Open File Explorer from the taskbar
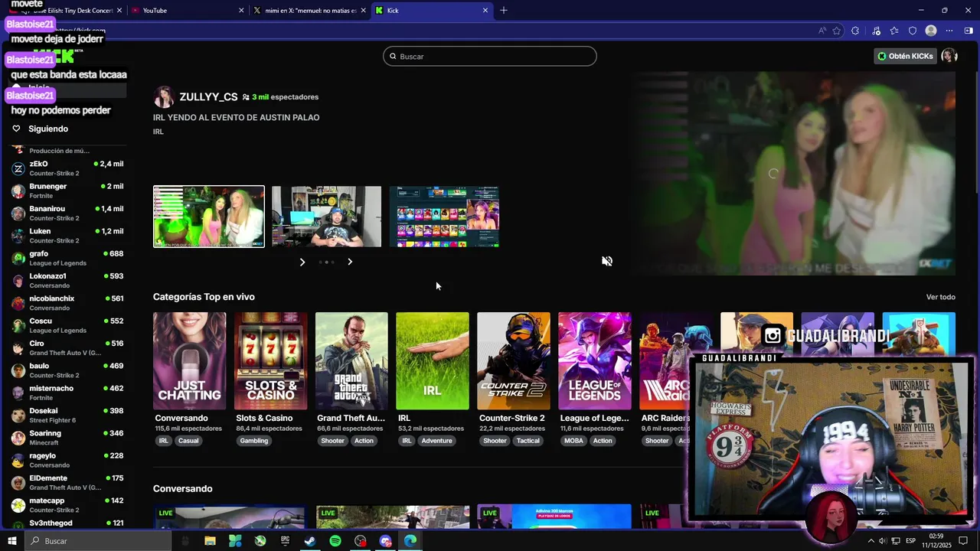The height and width of the screenshot is (551, 980). click(x=210, y=541)
